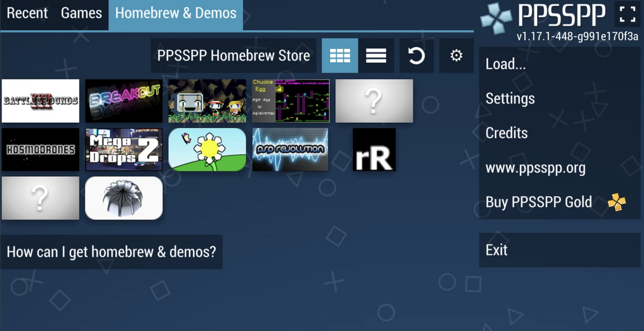
Task: Switch to grid view in the homebrew store
Action: tap(340, 55)
